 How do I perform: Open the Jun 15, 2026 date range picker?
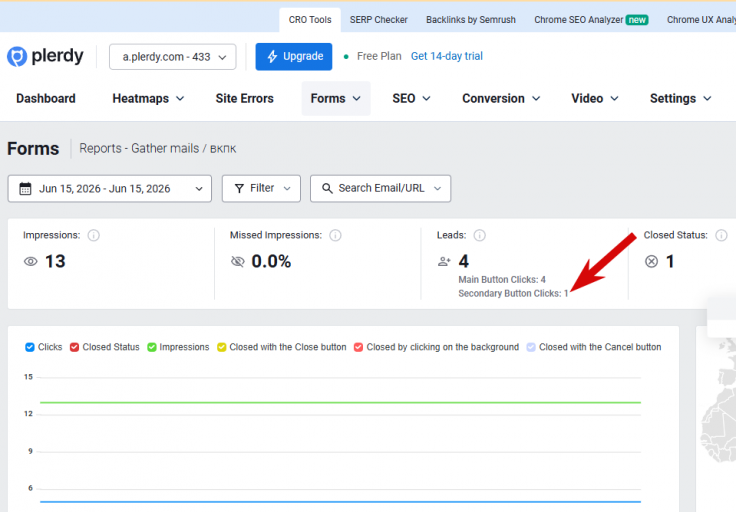[110, 189]
